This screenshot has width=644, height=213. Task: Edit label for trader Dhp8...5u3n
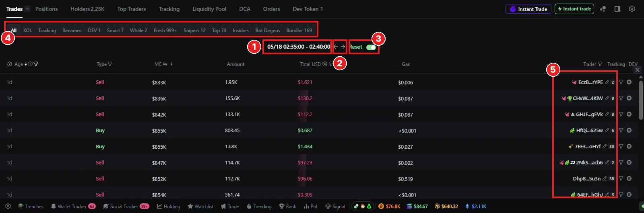point(605,178)
